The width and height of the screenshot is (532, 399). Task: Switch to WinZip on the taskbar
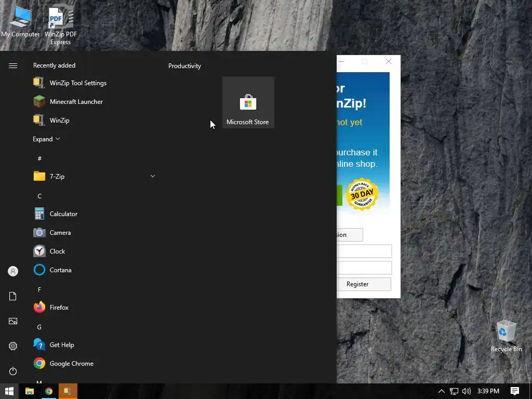pos(68,391)
